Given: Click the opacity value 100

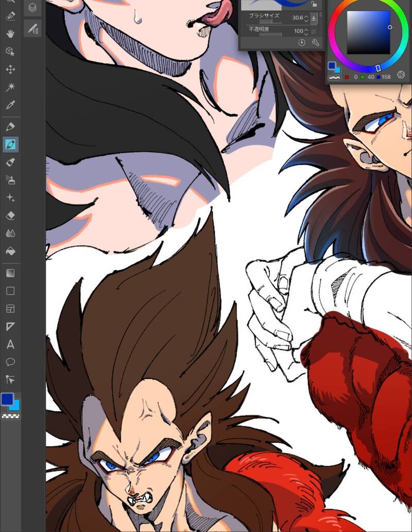Looking at the screenshot, I should (x=299, y=31).
